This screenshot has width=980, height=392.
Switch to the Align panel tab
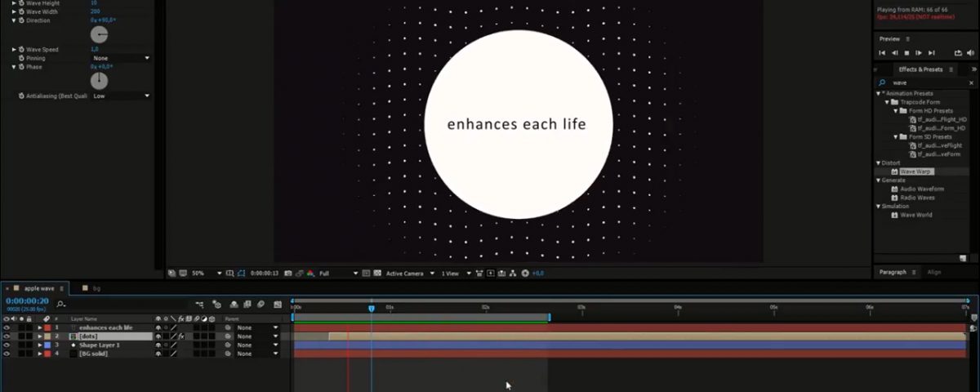click(934, 272)
